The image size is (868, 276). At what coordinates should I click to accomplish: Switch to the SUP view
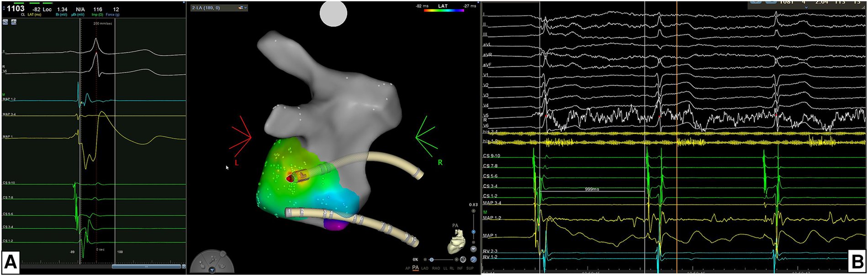(x=470, y=268)
